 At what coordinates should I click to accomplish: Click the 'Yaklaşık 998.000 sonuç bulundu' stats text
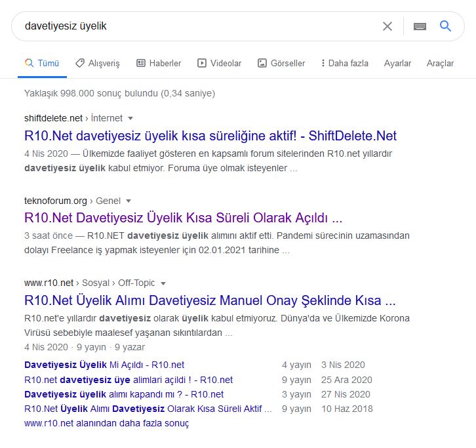pyautogui.click(x=119, y=93)
